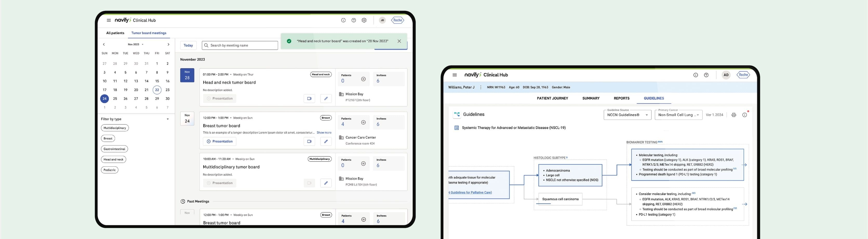The width and height of the screenshot is (868, 239).
Task: Click the Today button
Action: click(188, 45)
